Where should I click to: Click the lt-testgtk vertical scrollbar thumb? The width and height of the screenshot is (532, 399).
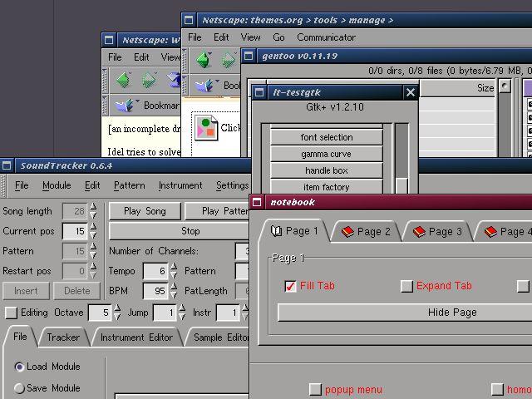pyautogui.click(x=401, y=185)
